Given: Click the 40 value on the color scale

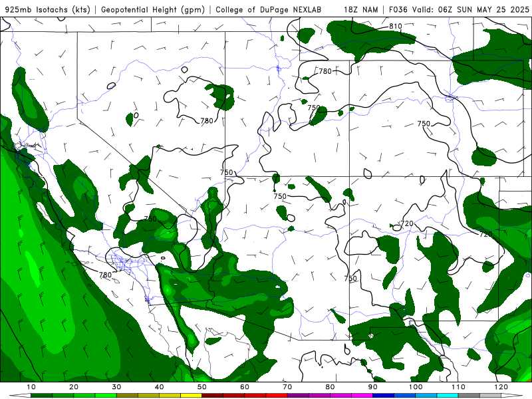Looking at the screenshot, I should [x=159, y=387].
